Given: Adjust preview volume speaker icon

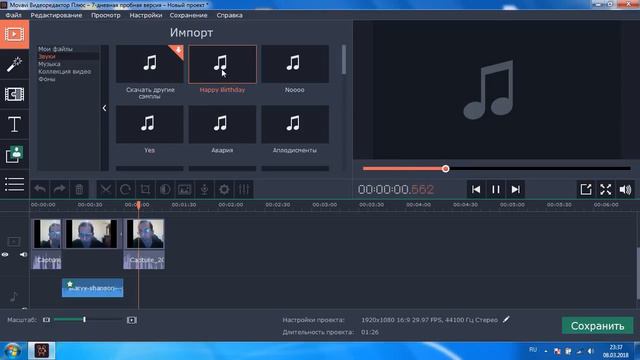Looking at the screenshot, I should tap(625, 189).
